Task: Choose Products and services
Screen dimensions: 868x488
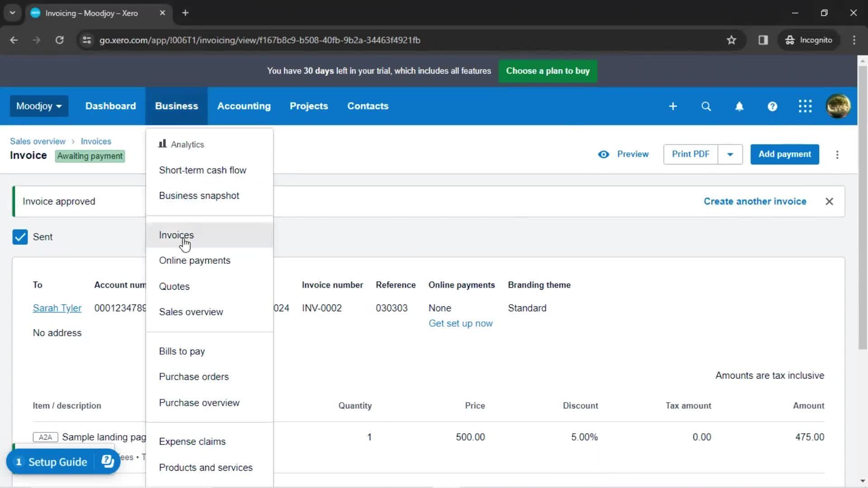Action: pos(209,468)
